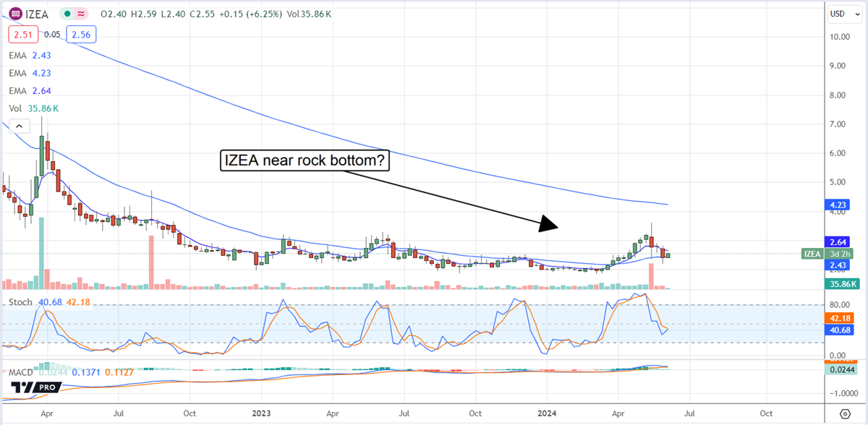Click the orange 42.18 Stoch axis label
Image resolution: width=868 pixels, height=425 pixels.
839,317
